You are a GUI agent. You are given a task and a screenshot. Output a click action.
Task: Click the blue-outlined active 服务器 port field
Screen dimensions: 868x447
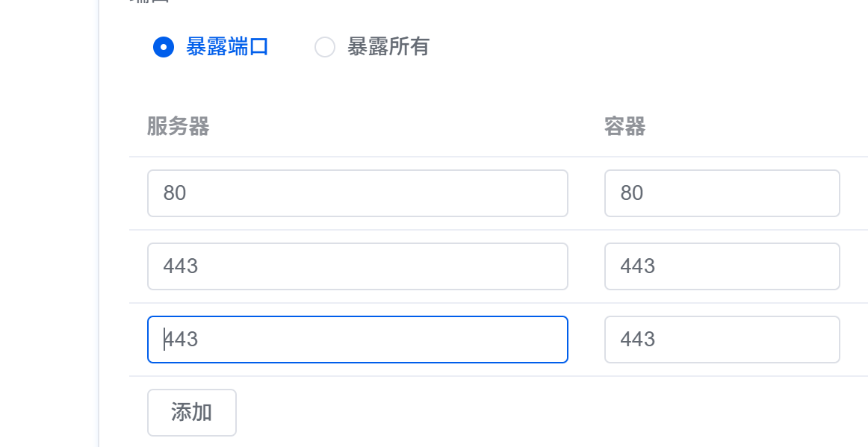357,340
